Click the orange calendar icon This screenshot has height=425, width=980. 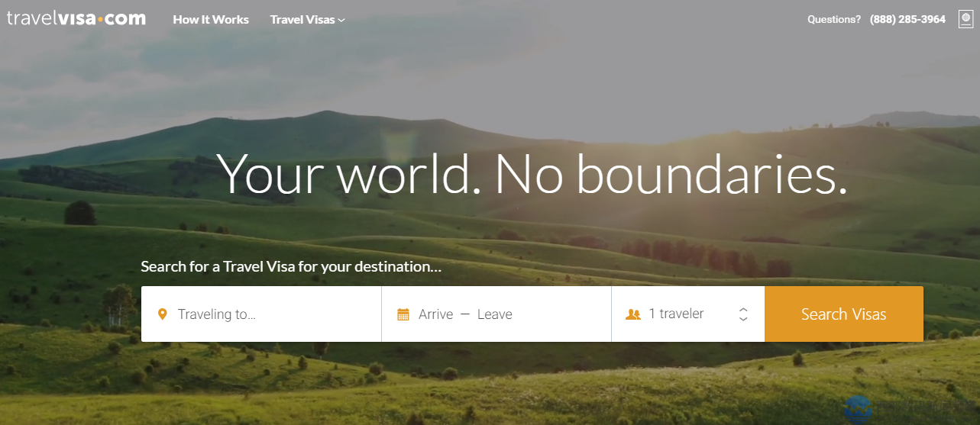coord(403,314)
